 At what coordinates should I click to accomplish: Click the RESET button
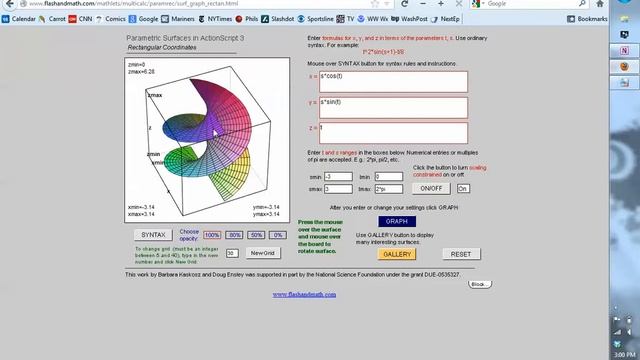(x=461, y=254)
